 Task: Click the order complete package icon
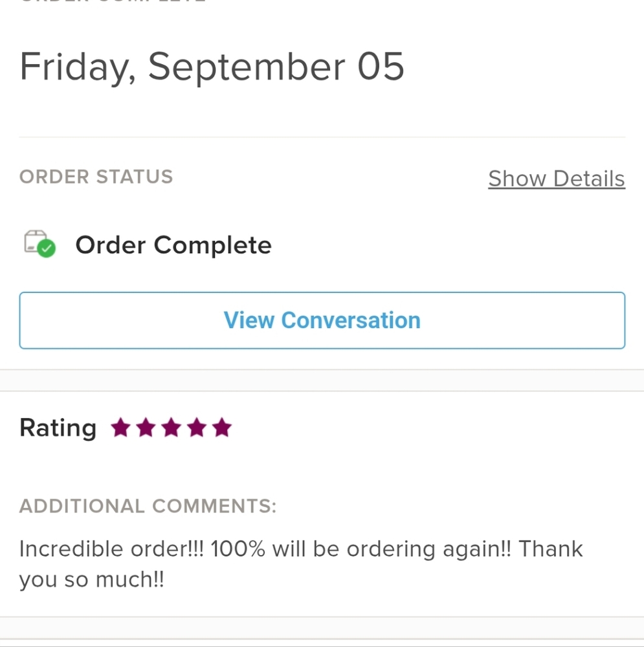(39, 244)
